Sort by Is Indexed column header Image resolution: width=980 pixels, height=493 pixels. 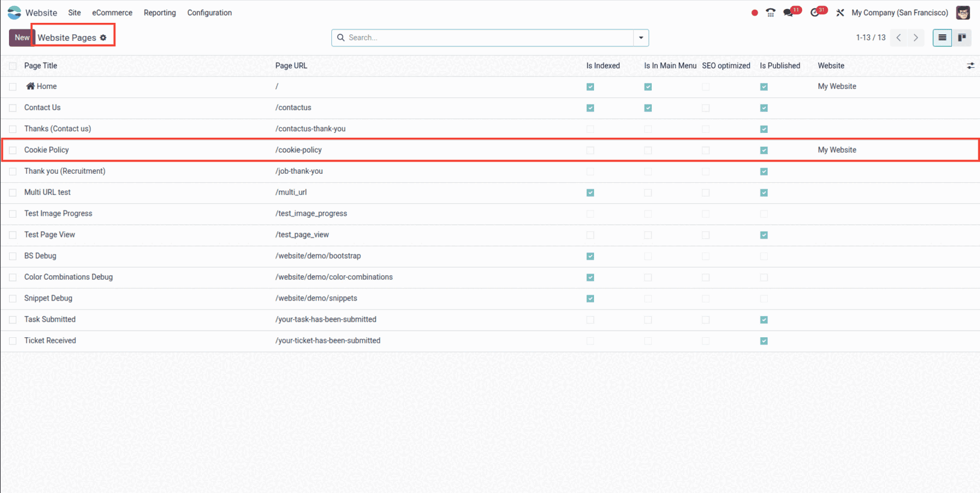(x=603, y=66)
